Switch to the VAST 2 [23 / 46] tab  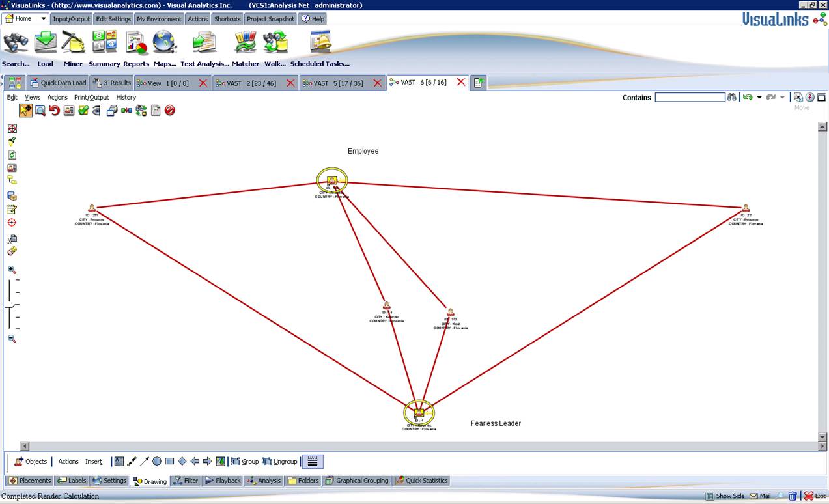pyautogui.click(x=251, y=83)
